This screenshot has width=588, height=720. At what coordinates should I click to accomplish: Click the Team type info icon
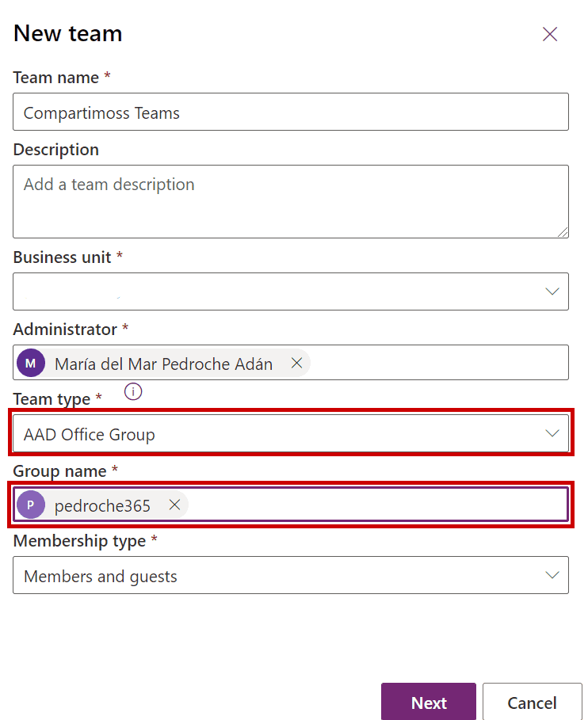pos(133,392)
